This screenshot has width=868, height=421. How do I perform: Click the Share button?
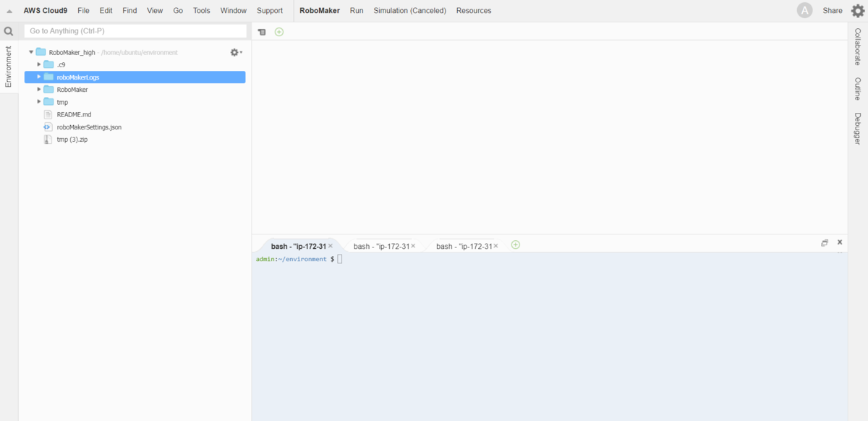click(x=833, y=11)
